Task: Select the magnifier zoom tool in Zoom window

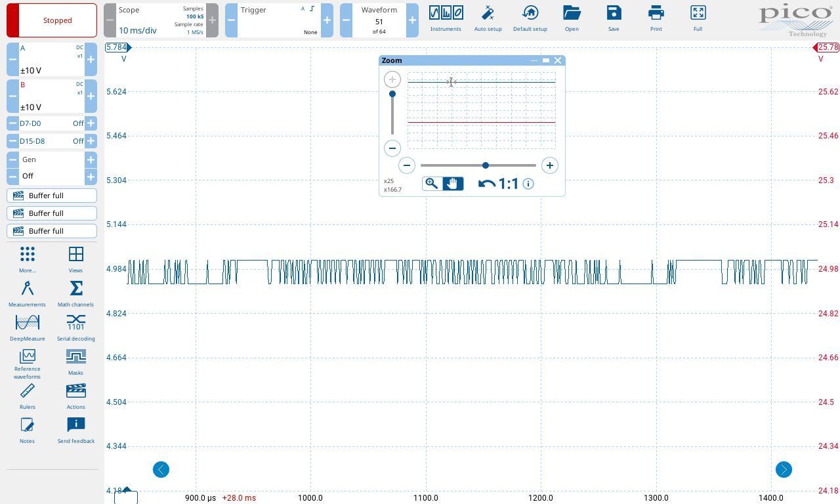Action: (x=432, y=184)
